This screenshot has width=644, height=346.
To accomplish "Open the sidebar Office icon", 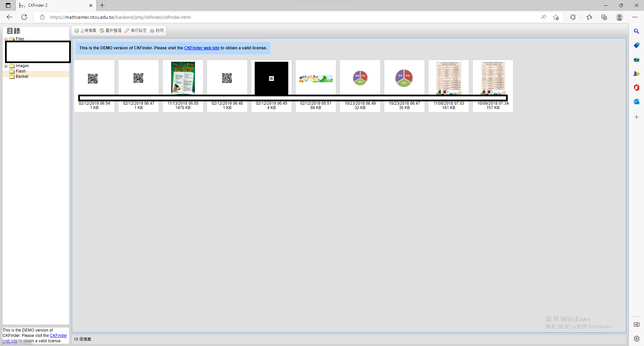I will 636,88.
